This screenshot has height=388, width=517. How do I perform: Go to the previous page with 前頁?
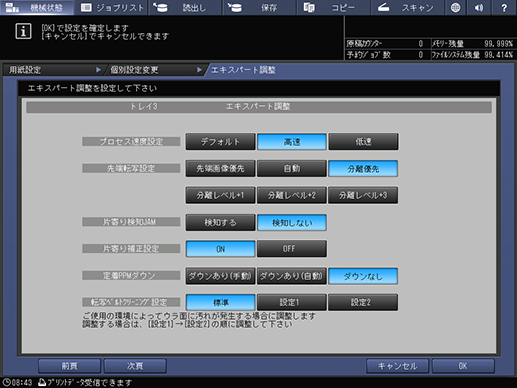coord(69,366)
